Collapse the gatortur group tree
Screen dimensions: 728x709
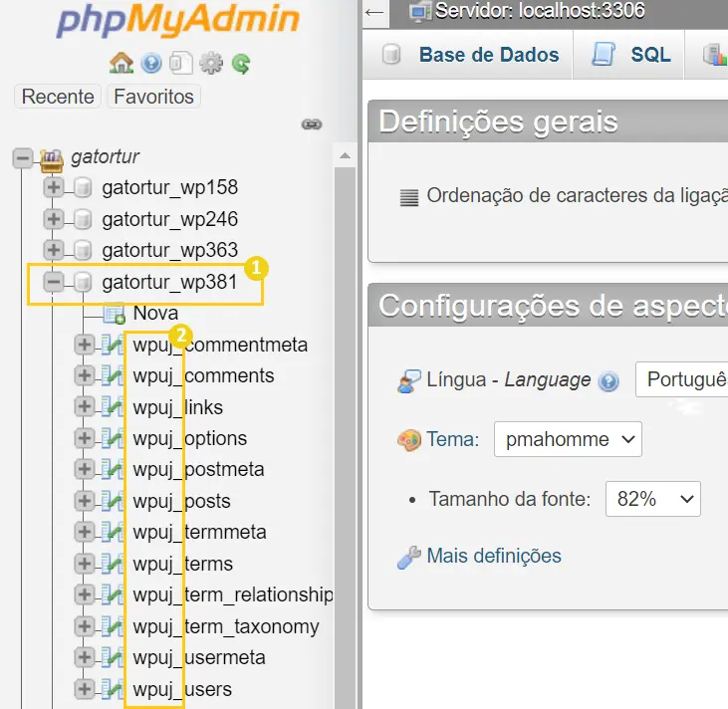pyautogui.click(x=22, y=158)
